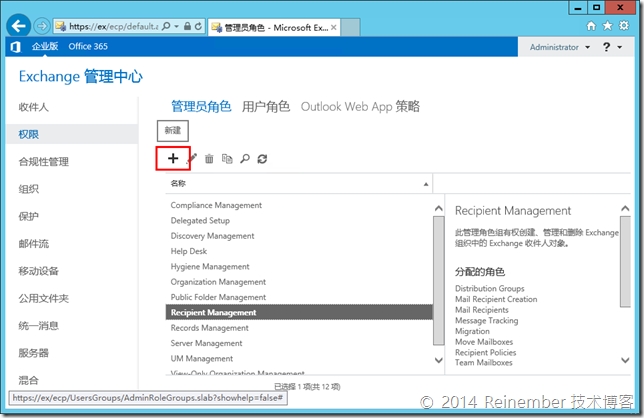Viewport: 644px width, 418px height.
Task: Select Organization Management role group
Action: (x=299, y=282)
